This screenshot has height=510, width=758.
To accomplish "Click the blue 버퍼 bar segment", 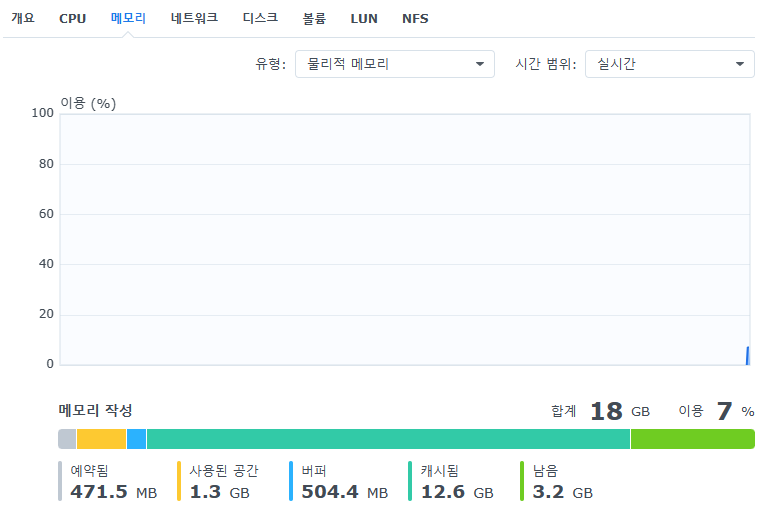I will coord(137,439).
